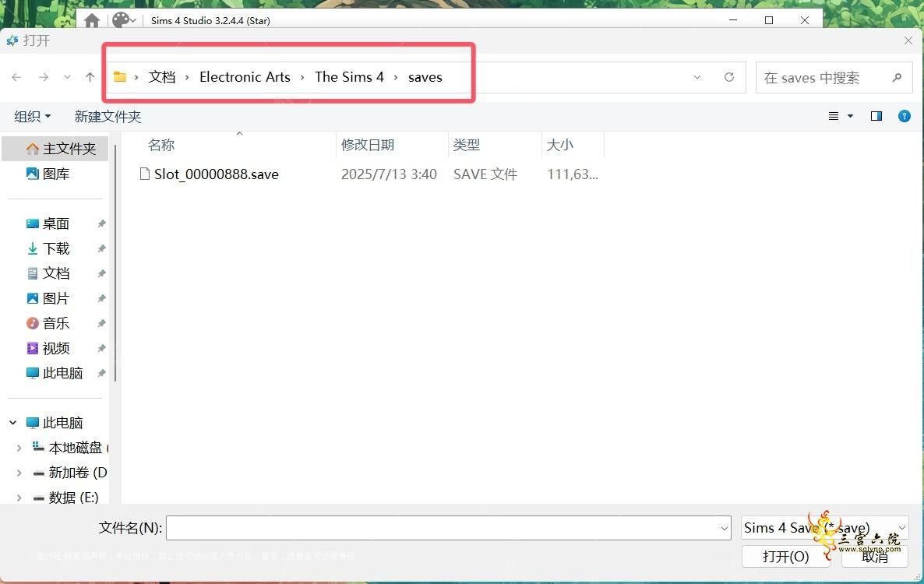This screenshot has width=924, height=584.
Task: Select 主文件夹 in navigation pane
Action: (55, 149)
